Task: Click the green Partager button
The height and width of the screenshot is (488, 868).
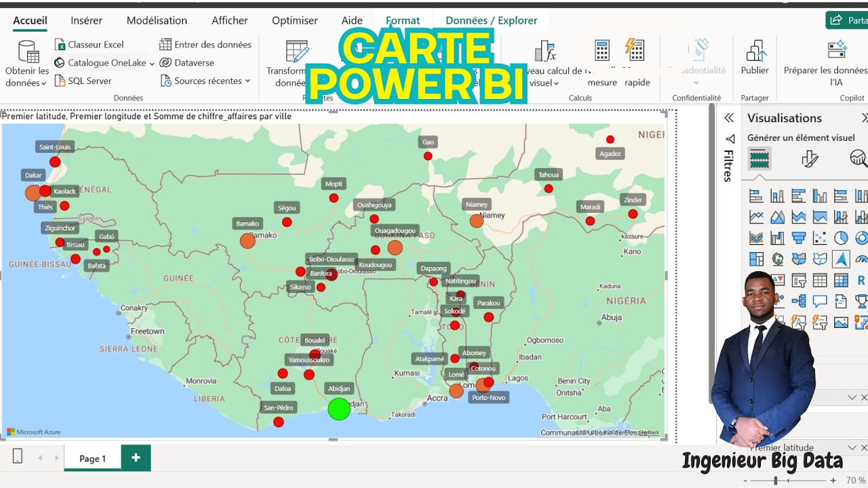Action: pos(847,20)
